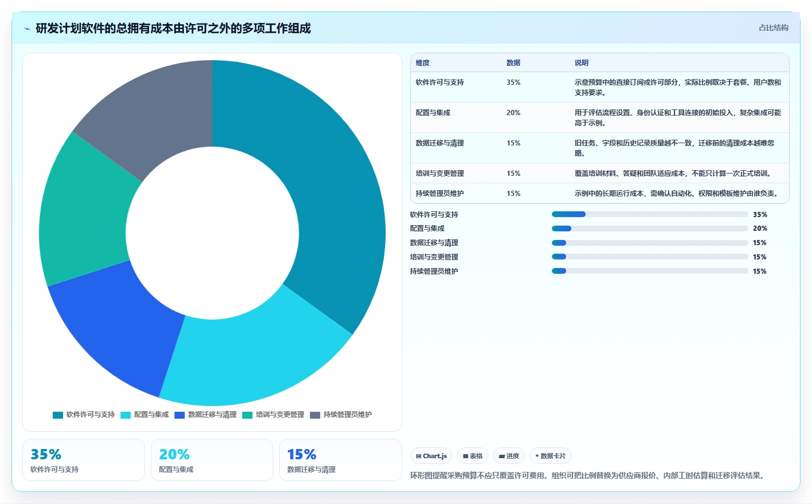
Task: Select the 35% 软件许可与支持 card
Action: click(x=84, y=460)
